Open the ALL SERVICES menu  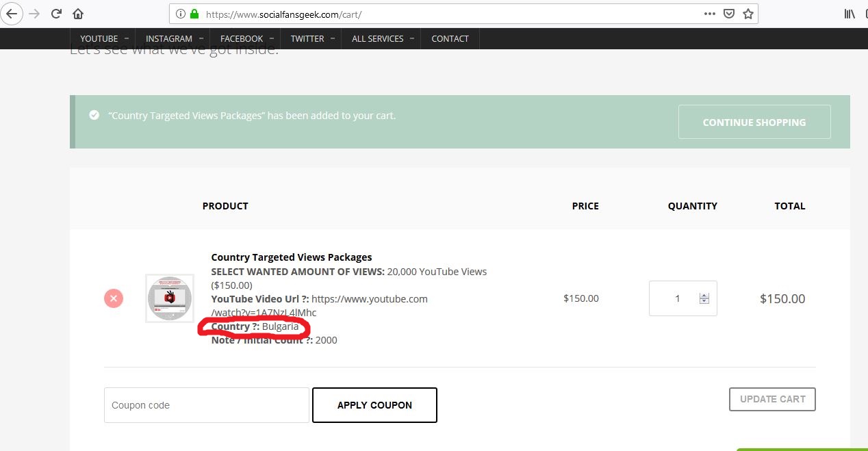tap(381, 38)
